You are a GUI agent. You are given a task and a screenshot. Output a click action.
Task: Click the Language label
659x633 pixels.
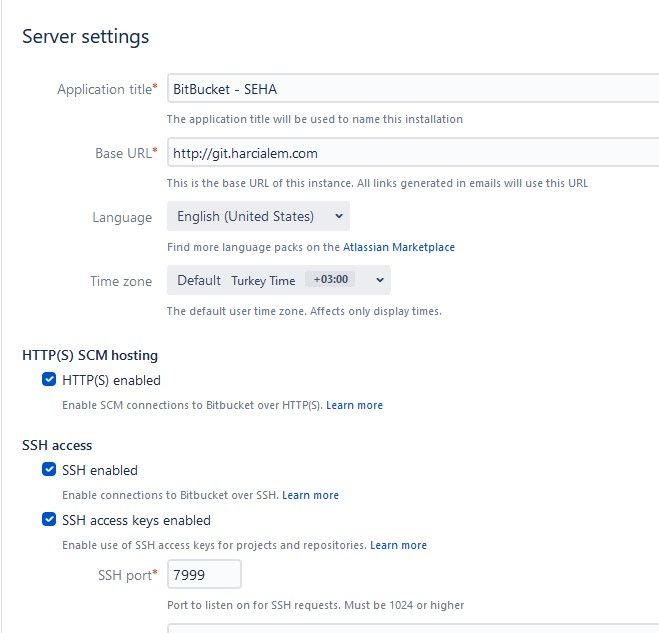(x=122, y=217)
